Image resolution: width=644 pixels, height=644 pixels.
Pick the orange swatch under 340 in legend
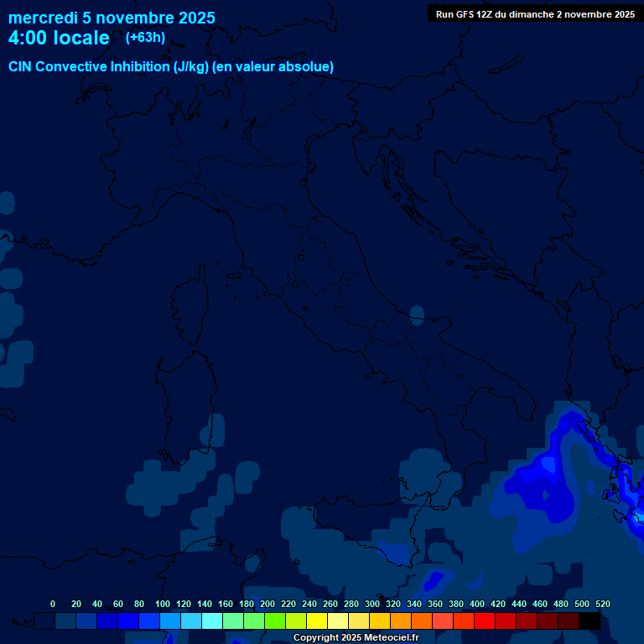(422, 621)
